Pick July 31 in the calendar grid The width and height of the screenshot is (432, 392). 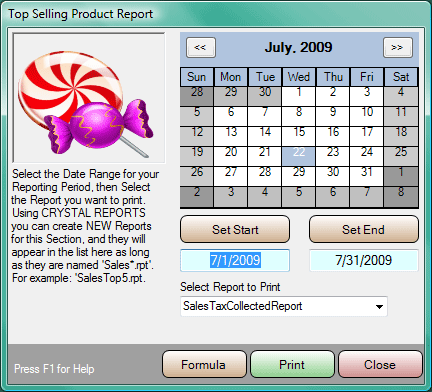point(367,176)
